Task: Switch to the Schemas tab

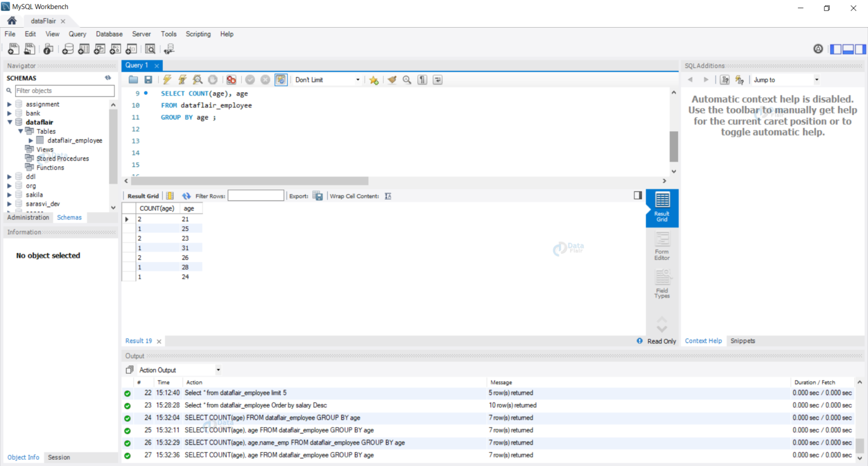Action: tap(70, 217)
